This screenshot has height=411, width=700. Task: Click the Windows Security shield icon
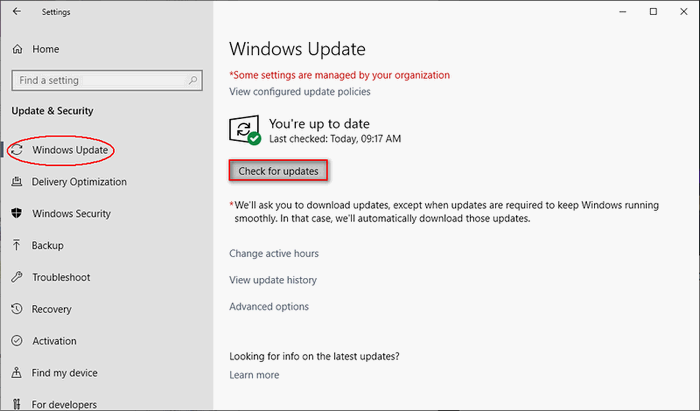point(17,213)
